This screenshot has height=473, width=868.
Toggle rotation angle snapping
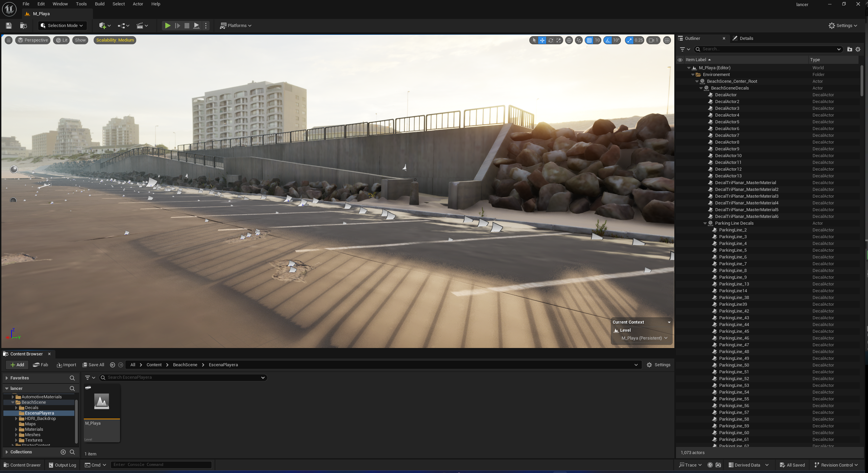tap(608, 40)
